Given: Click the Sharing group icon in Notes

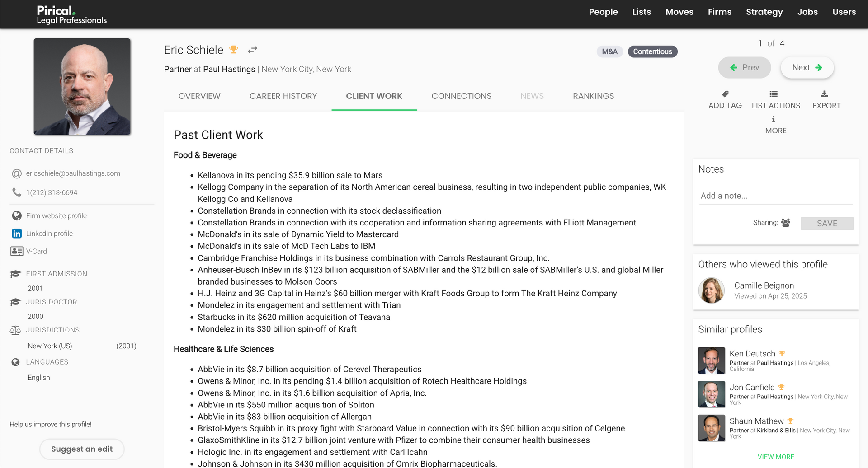Looking at the screenshot, I should pos(786,223).
